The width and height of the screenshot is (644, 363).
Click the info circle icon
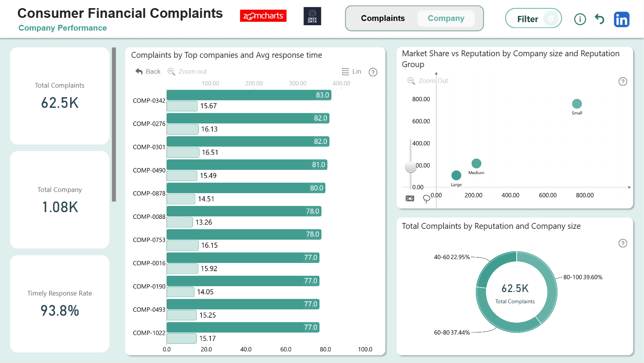[580, 19]
